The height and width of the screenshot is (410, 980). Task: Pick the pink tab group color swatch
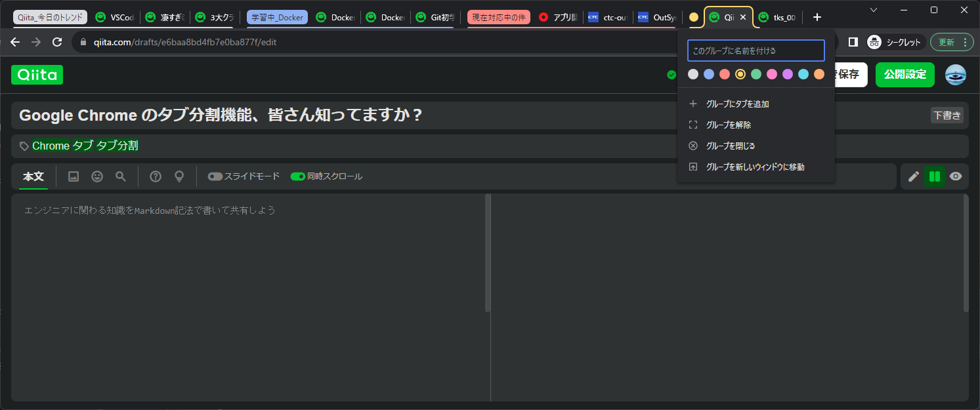coord(771,74)
